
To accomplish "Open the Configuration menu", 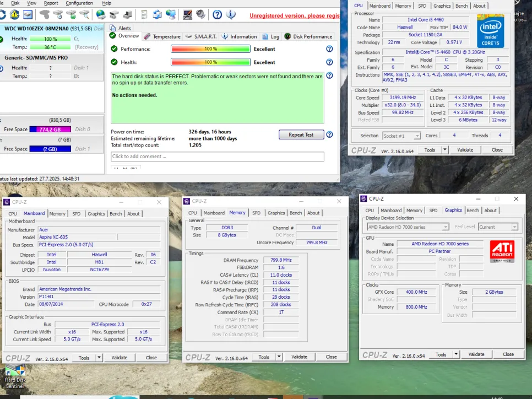I will [79, 3].
